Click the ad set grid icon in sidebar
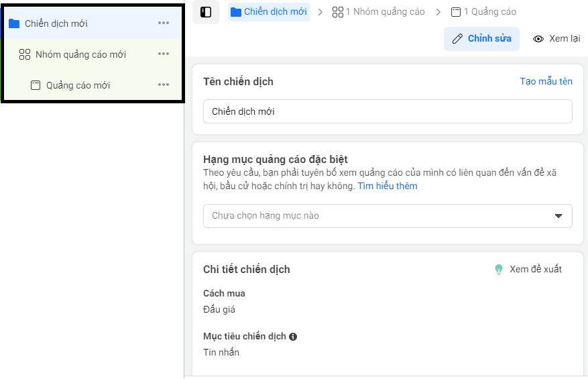This screenshot has height=379, width=588. pos(25,54)
